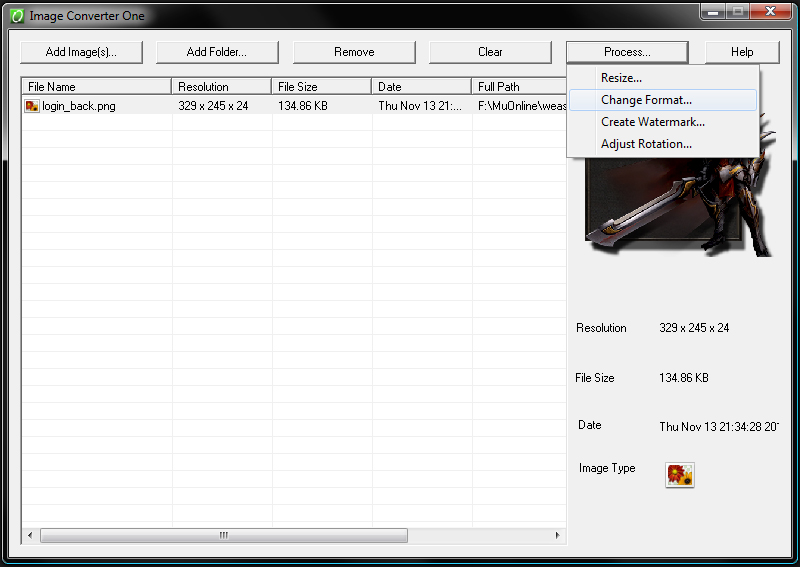This screenshot has width=800, height=567.
Task: Sort list by Resolution column header
Action: pyautogui.click(x=221, y=87)
